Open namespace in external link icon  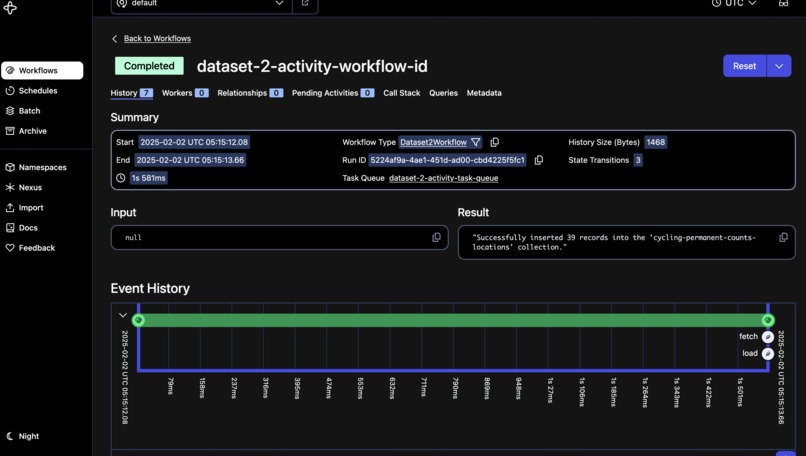(x=305, y=3)
